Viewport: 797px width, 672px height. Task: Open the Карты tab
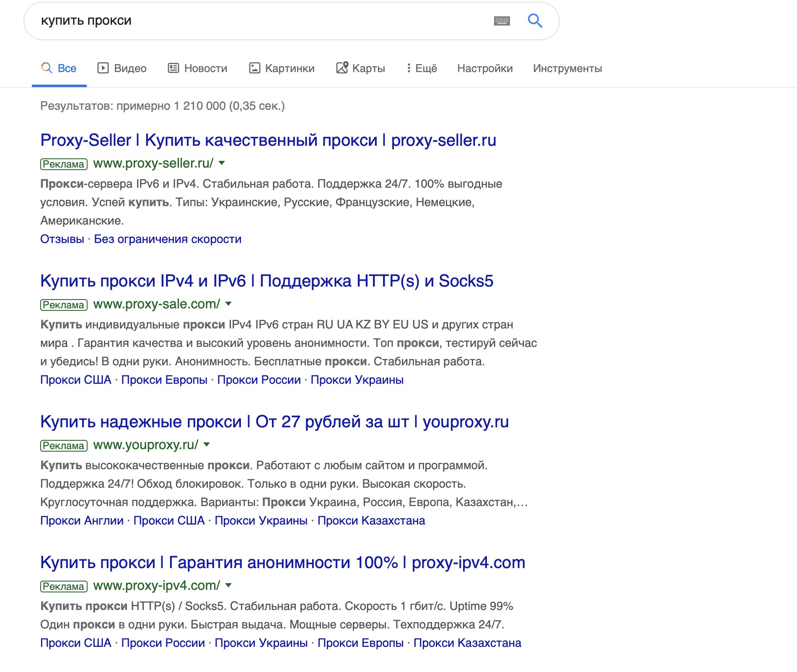click(360, 68)
